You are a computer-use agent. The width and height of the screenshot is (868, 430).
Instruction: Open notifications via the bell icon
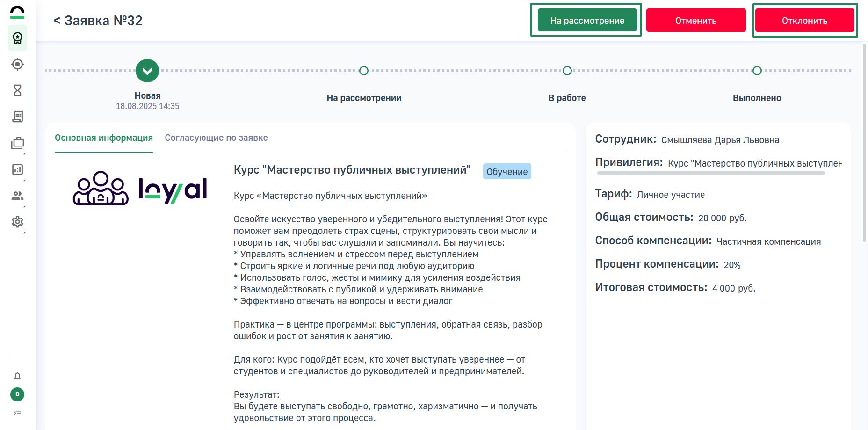pos(17,376)
